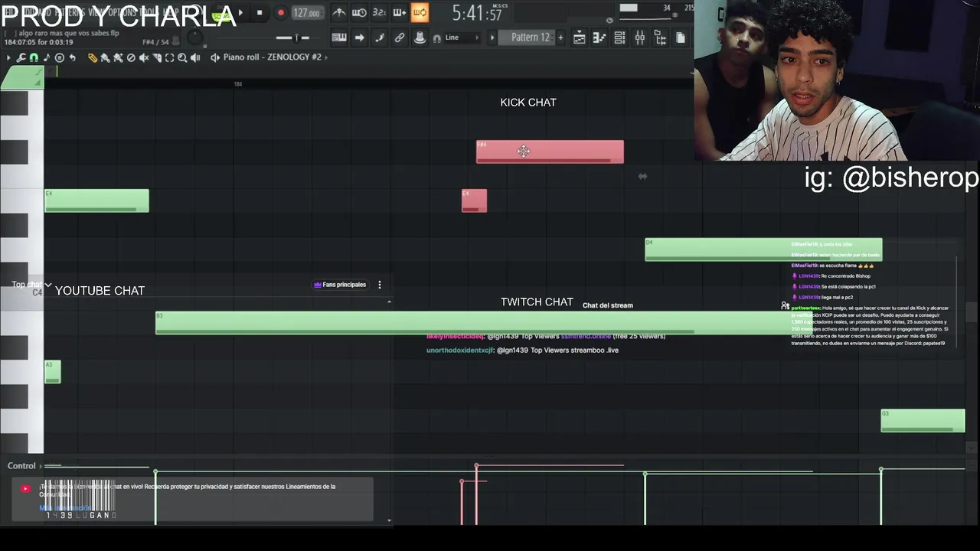Screen dimensions: 980x551
Task: Click the multilink knob icon in toolbar
Action: pos(420,37)
